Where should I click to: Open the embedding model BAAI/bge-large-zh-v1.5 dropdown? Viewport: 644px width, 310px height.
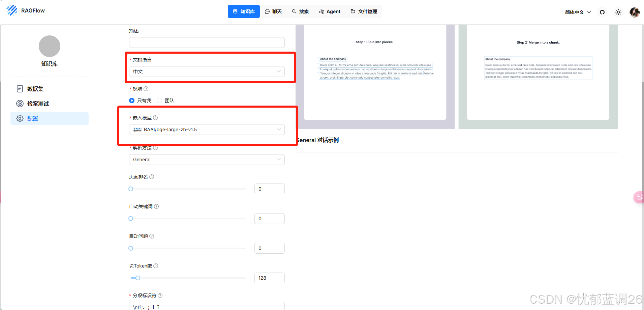[x=207, y=130]
